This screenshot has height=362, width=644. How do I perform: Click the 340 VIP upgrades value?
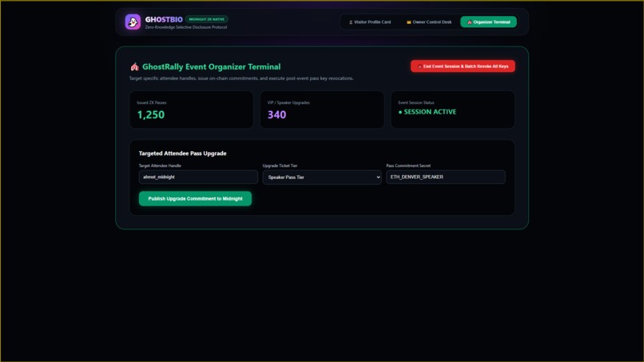276,114
